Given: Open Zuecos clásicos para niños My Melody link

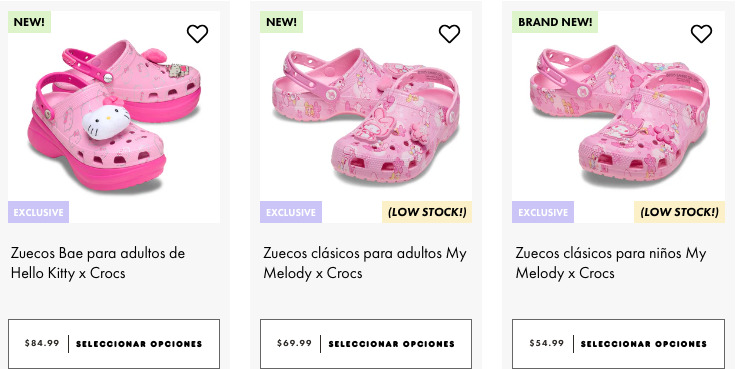Looking at the screenshot, I should tap(611, 263).
